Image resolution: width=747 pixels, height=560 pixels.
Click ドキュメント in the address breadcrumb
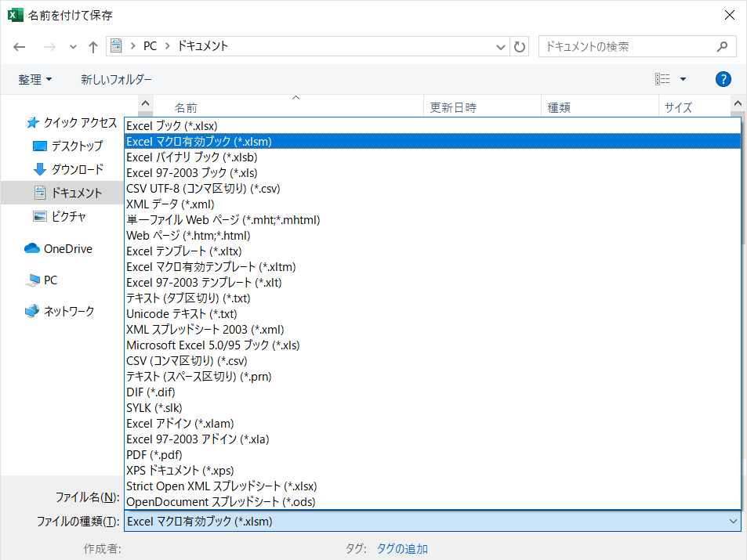[x=203, y=46]
